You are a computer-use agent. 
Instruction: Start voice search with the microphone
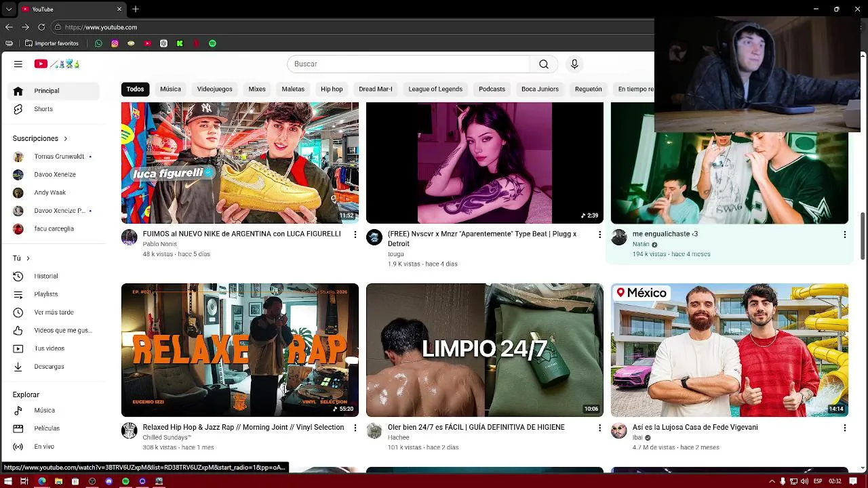click(x=574, y=64)
